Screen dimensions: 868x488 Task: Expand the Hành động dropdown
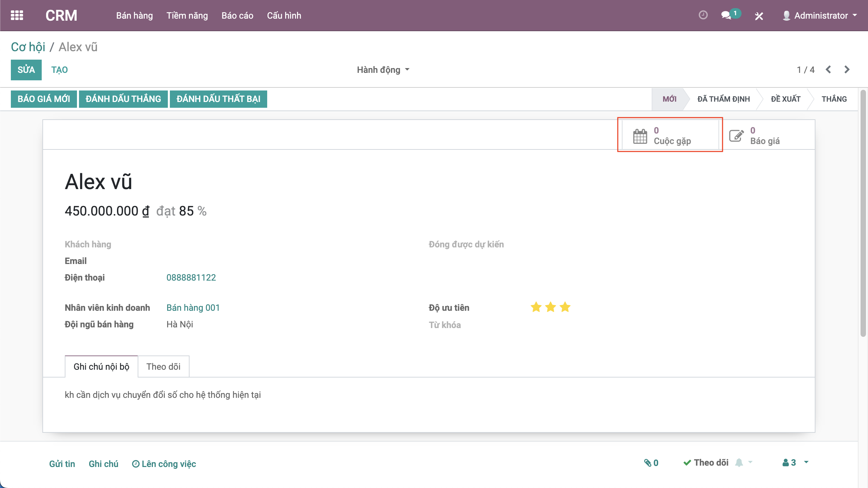(383, 70)
